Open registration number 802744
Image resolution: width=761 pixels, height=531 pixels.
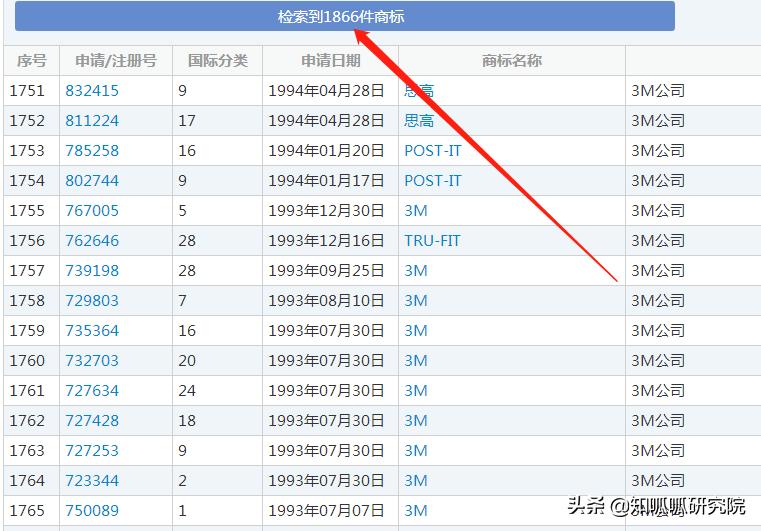[92, 181]
